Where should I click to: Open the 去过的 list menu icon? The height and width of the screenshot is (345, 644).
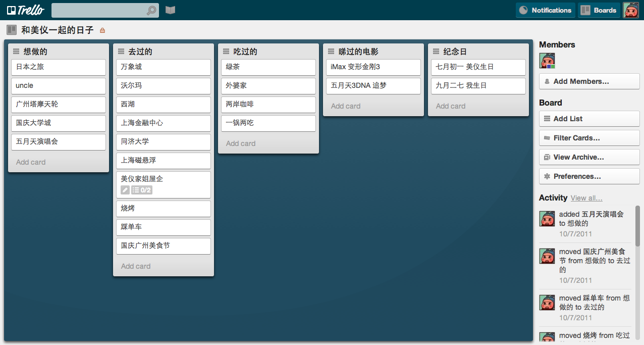121,52
